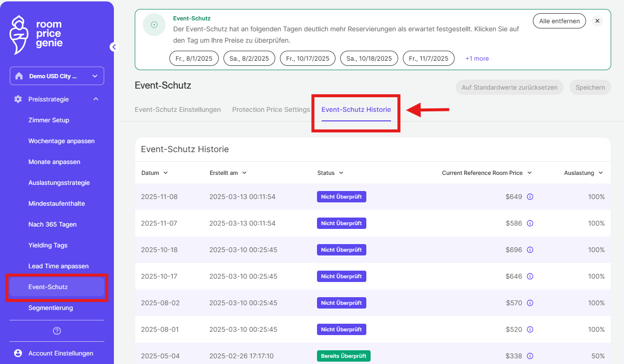Collapse the sidebar with the arrow button

click(x=113, y=46)
